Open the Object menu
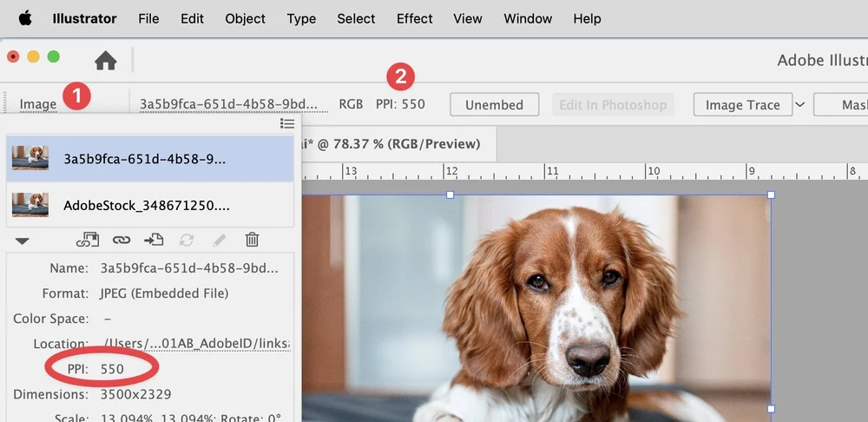The image size is (868, 422). [246, 19]
